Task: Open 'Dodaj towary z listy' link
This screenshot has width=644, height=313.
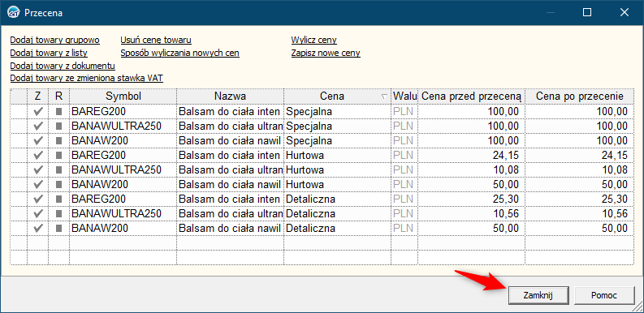Action: click(x=49, y=53)
